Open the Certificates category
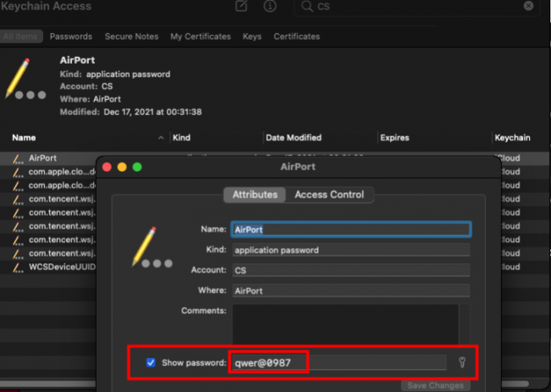The image size is (551, 392). click(x=297, y=36)
